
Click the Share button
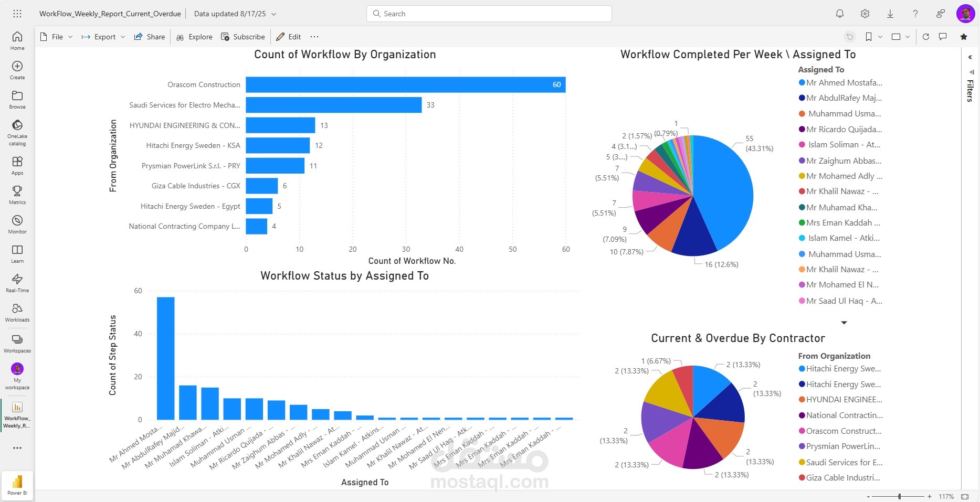pyautogui.click(x=150, y=37)
